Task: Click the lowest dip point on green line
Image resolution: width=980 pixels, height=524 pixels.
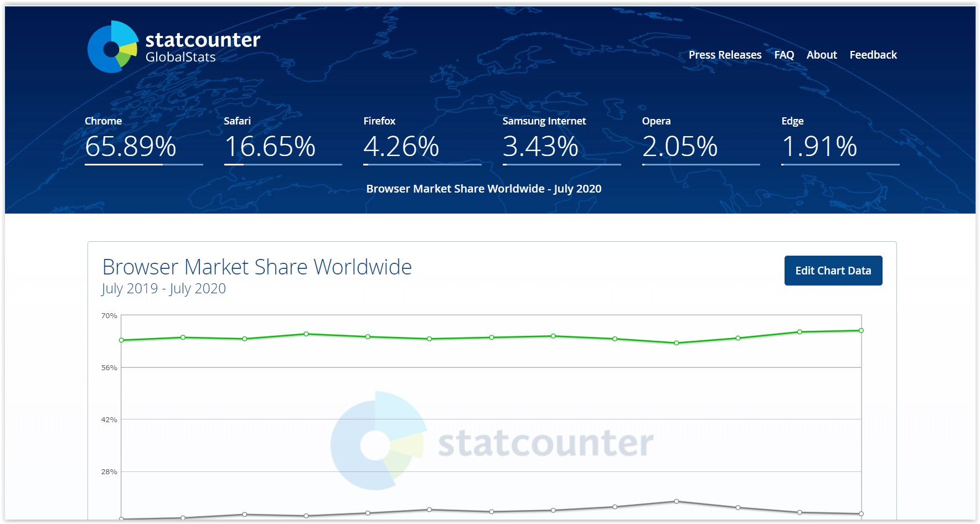Action: point(677,343)
